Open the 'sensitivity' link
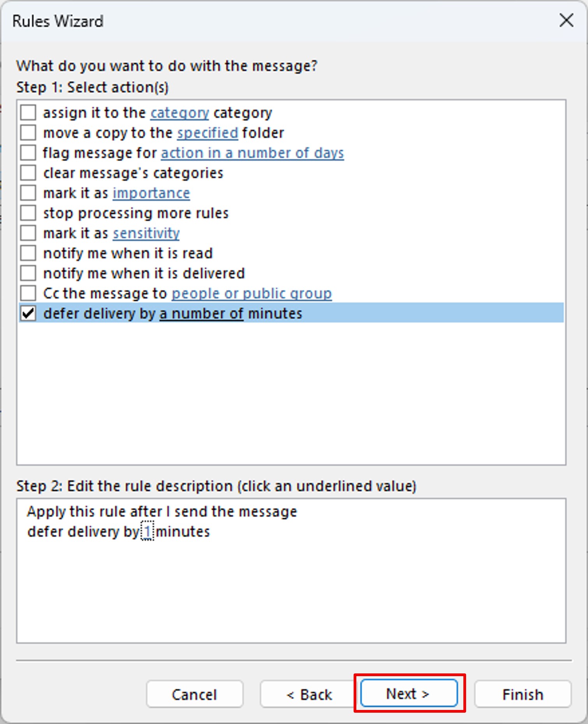 (146, 234)
